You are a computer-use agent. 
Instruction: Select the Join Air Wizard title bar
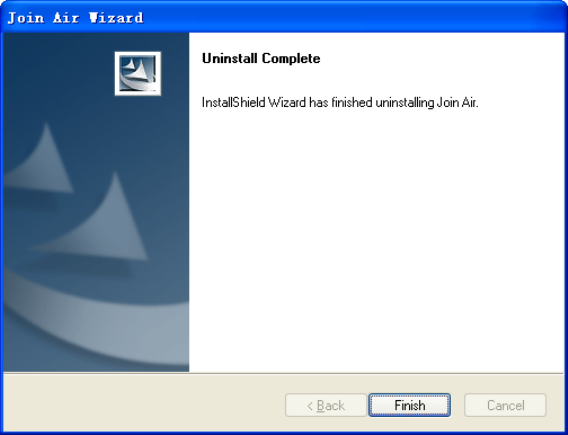[x=284, y=17]
